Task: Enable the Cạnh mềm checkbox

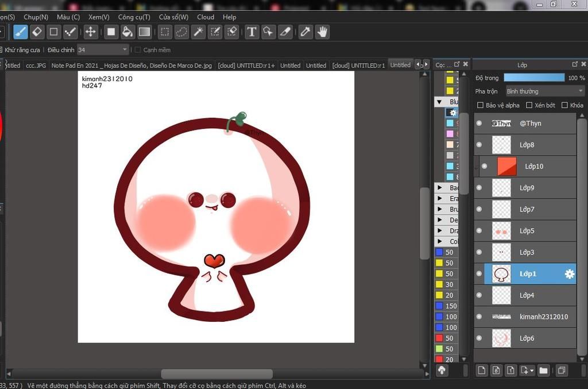Action: pos(137,50)
